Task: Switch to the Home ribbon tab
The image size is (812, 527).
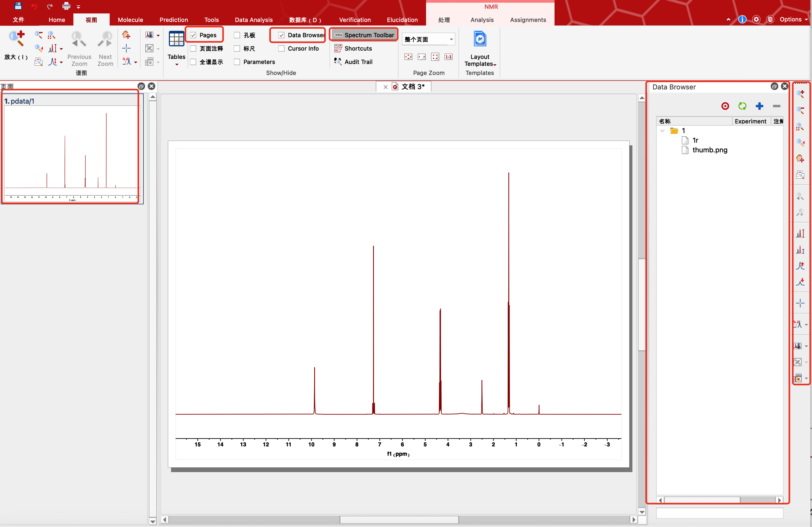Action: point(57,20)
